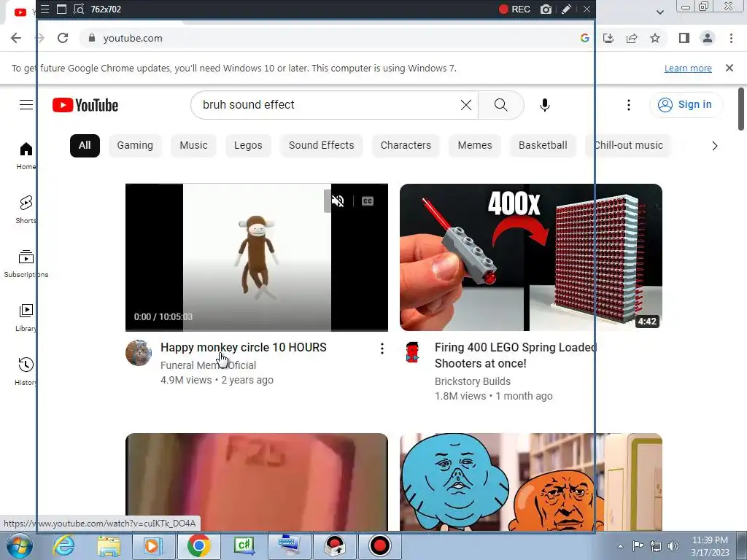The image size is (747, 560).
Task: Select the Legos filter chip
Action: pos(248,145)
